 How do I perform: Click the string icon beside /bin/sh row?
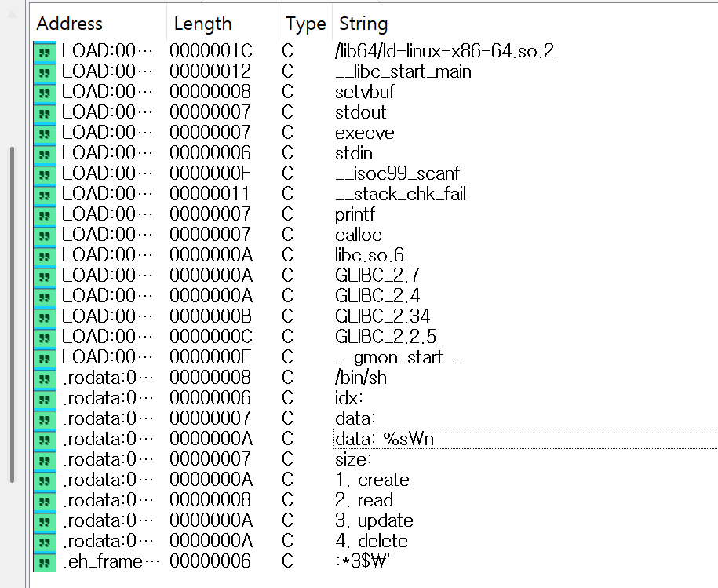click(45, 378)
